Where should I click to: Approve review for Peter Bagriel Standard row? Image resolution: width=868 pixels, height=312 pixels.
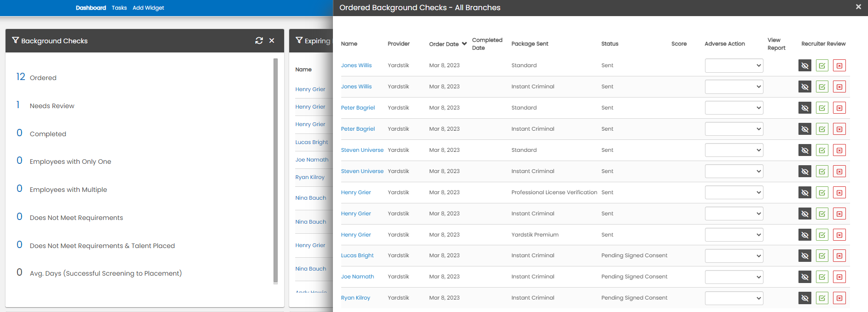coord(822,108)
